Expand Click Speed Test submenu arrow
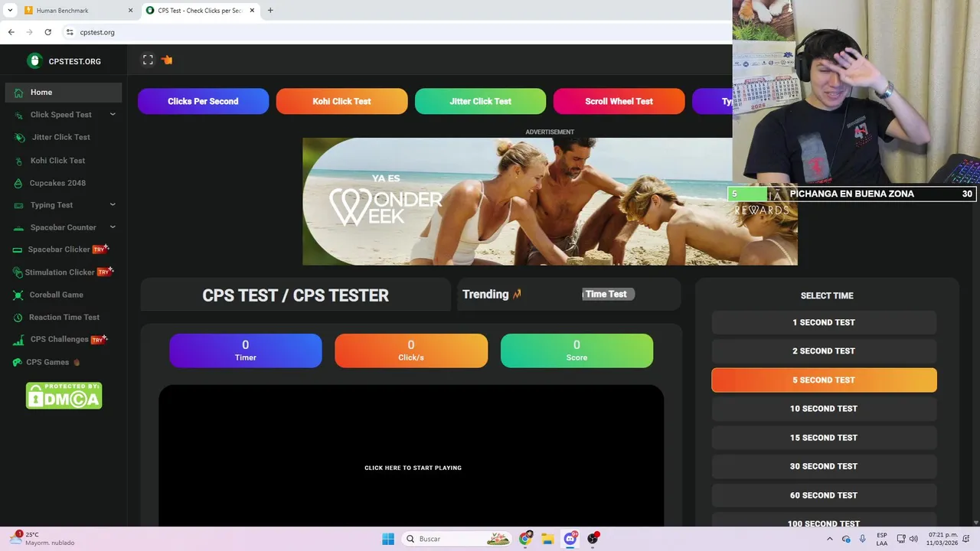The height and width of the screenshot is (551, 980). (113, 115)
